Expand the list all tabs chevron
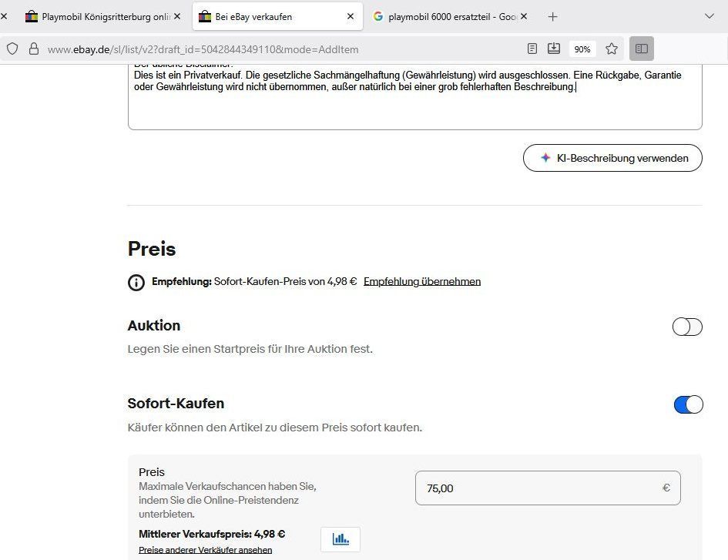Image resolution: width=728 pixels, height=560 pixels. [x=710, y=16]
